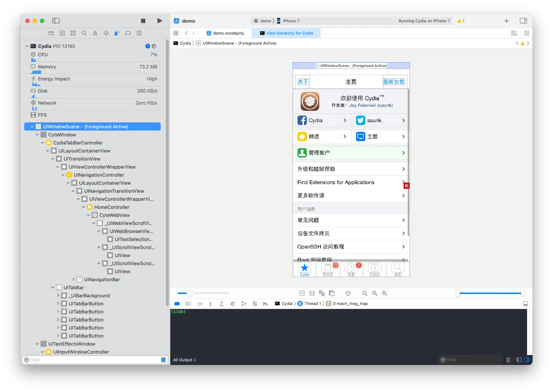Click the 重新加载 reload button in preview
The width and height of the screenshot is (553, 392).
tap(394, 82)
